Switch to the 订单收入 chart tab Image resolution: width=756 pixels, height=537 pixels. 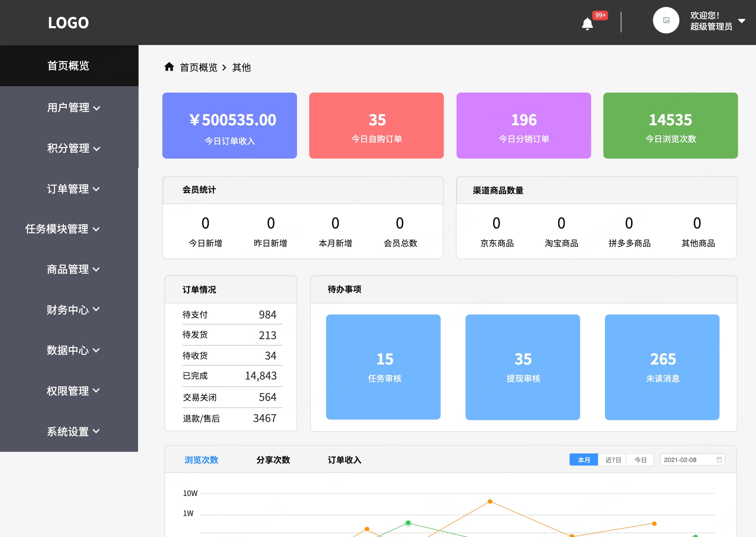[344, 460]
